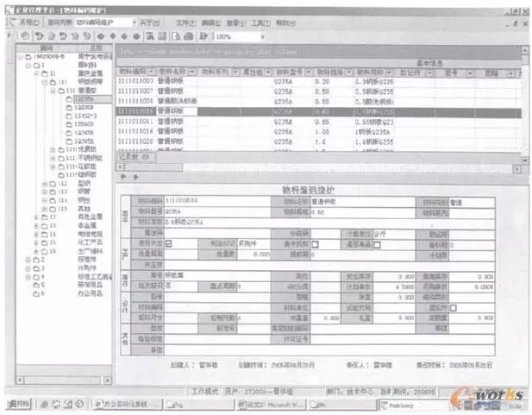Image resolution: width=532 pixels, height=415 pixels.
Task: Click the right arrow icon above the 物料编码维护 form
Action: [135, 177]
